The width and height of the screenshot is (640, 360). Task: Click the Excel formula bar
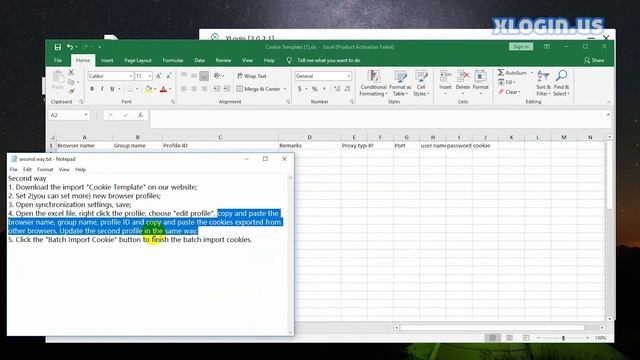click(377, 119)
